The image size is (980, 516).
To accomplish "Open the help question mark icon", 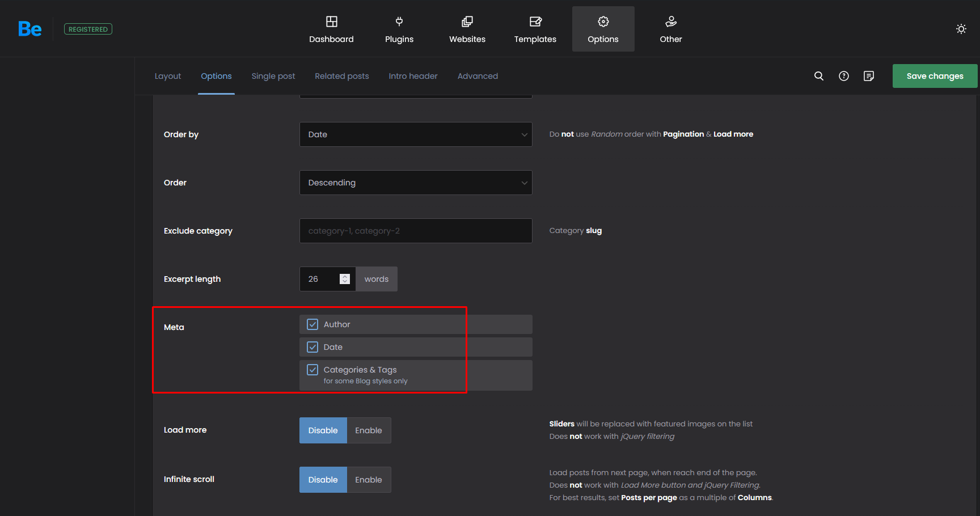I will tap(844, 76).
